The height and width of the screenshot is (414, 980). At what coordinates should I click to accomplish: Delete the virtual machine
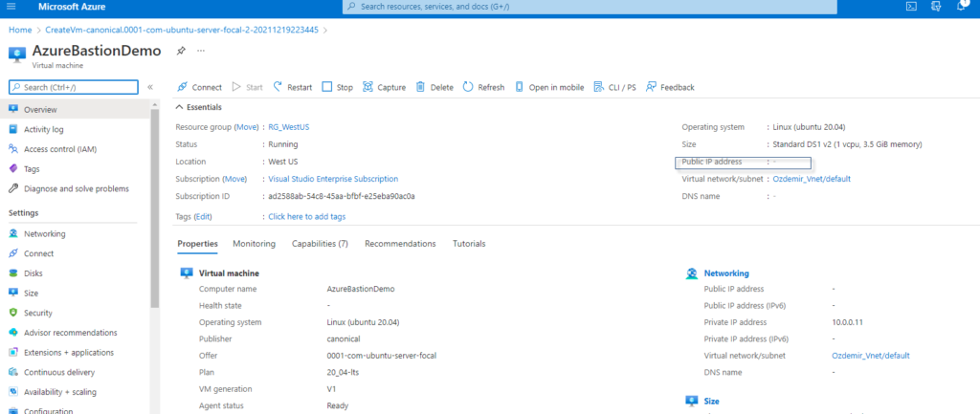[435, 87]
